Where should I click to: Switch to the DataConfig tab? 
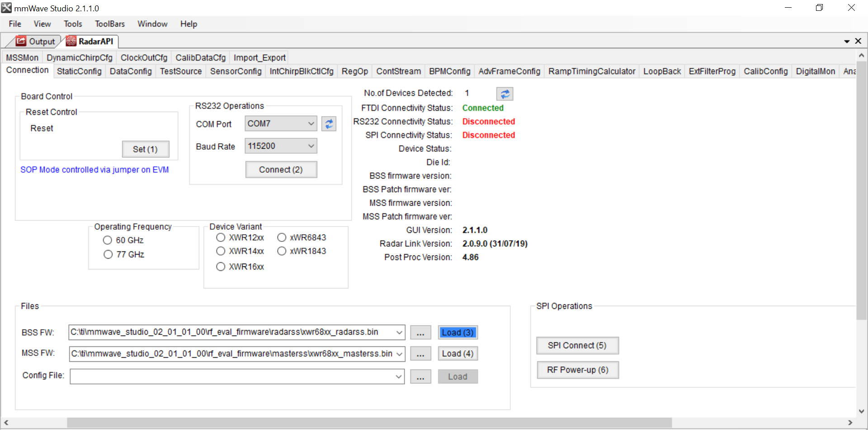pyautogui.click(x=131, y=71)
